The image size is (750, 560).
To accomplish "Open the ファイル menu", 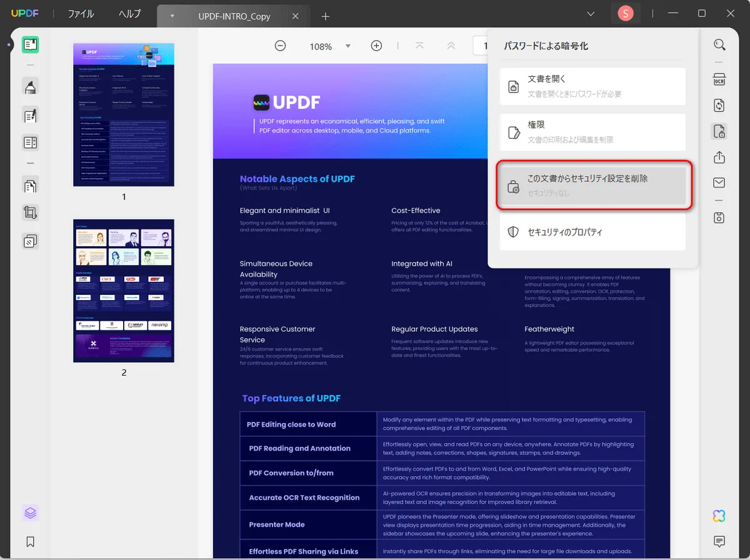I will [x=81, y=14].
